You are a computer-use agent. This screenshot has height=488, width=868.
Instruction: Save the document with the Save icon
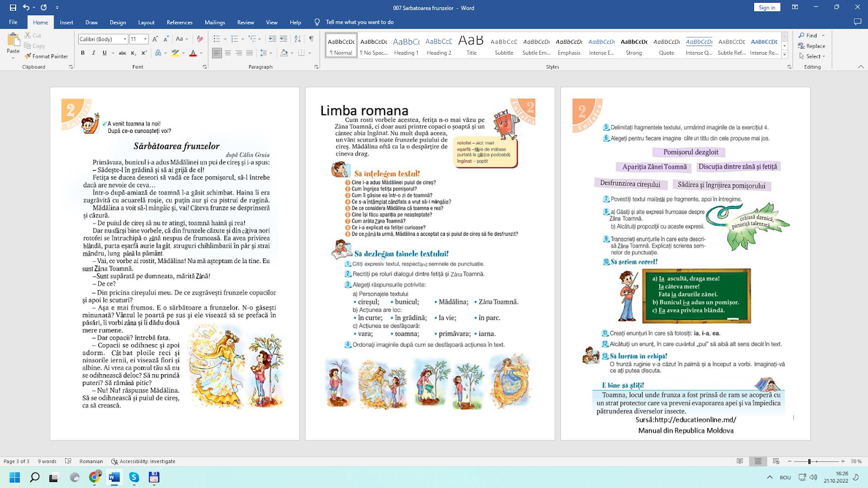coord(12,8)
